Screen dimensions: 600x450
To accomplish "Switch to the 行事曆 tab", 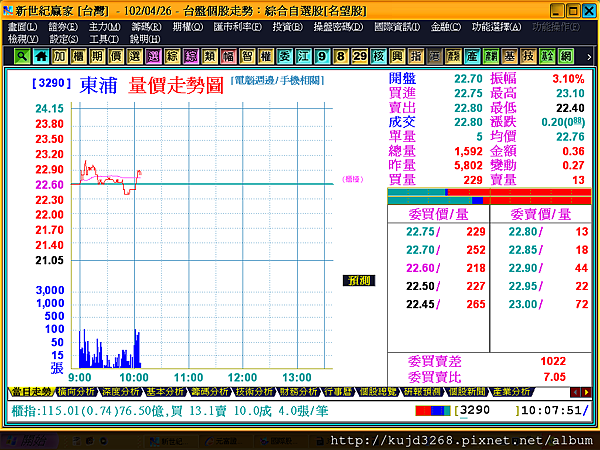I will point(338,392).
